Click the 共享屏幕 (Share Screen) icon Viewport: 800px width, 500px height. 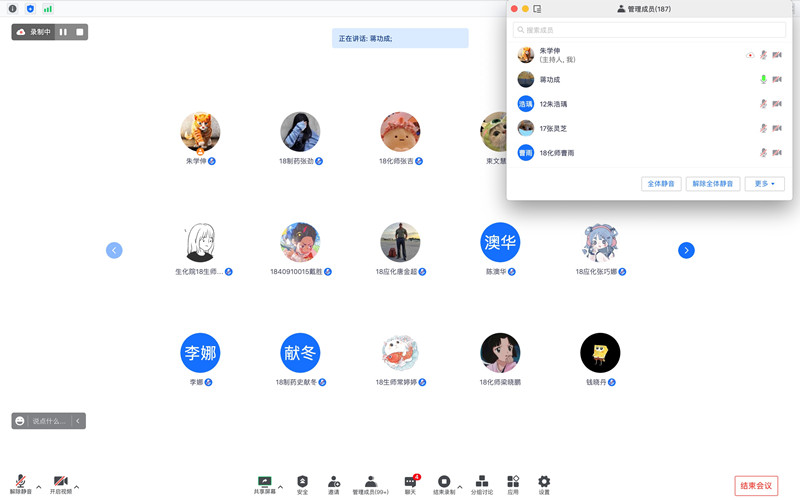(265, 484)
